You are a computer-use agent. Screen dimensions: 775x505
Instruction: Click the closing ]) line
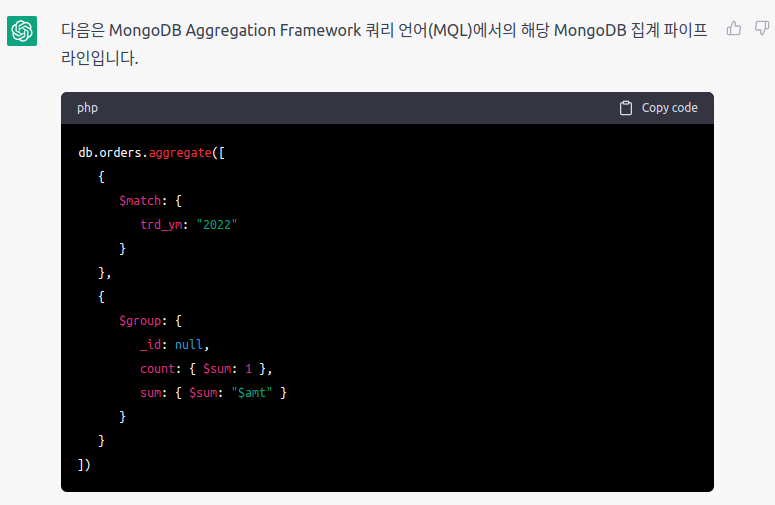pyautogui.click(x=84, y=464)
